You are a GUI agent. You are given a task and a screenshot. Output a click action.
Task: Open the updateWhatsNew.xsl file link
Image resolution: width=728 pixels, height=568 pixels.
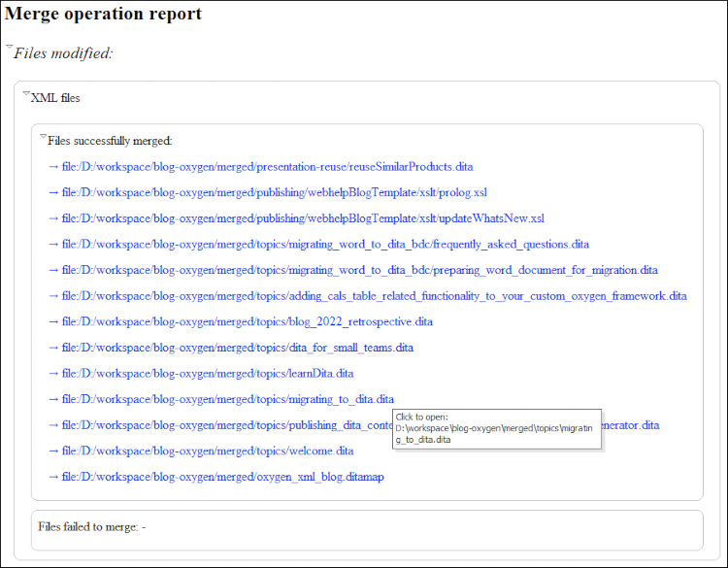(303, 218)
